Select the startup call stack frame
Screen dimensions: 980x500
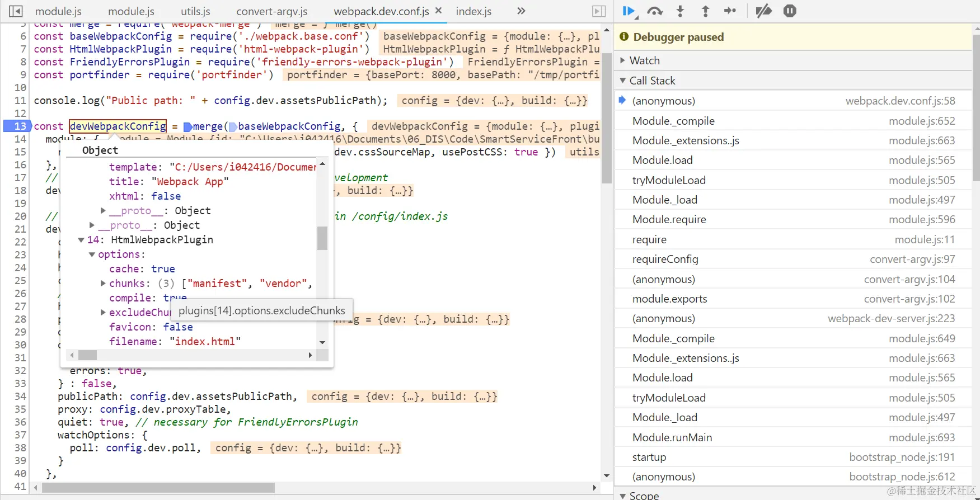(794, 457)
